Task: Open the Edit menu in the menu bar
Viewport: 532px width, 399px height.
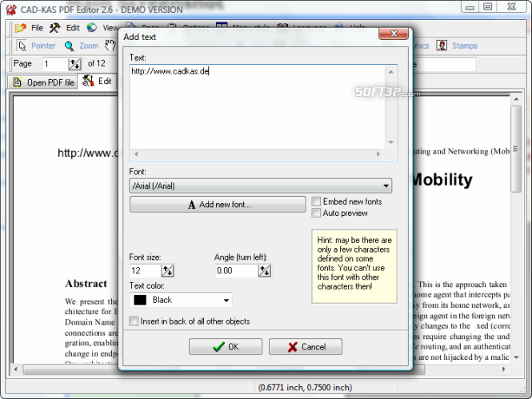Action: [73, 28]
